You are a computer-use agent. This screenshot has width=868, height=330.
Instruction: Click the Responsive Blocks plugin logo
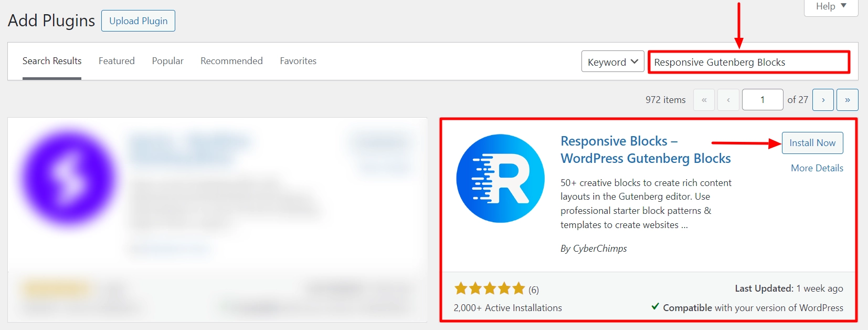coord(501,179)
